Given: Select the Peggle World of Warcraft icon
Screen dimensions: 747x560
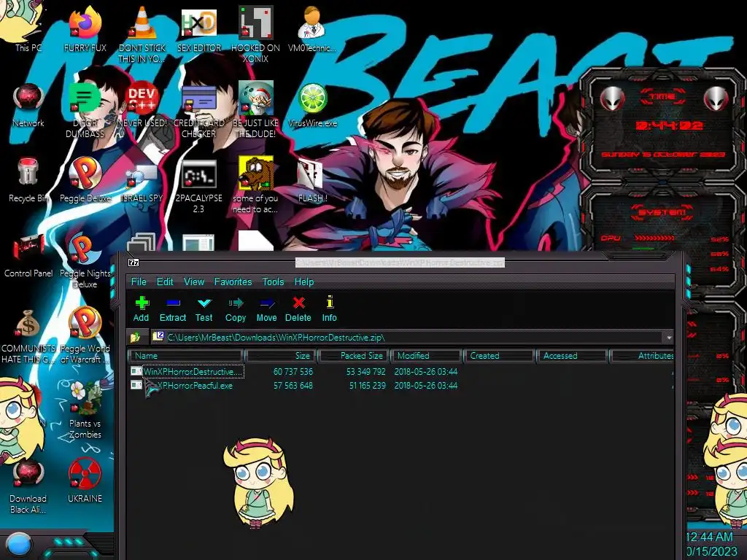Looking at the screenshot, I should pos(85,335).
